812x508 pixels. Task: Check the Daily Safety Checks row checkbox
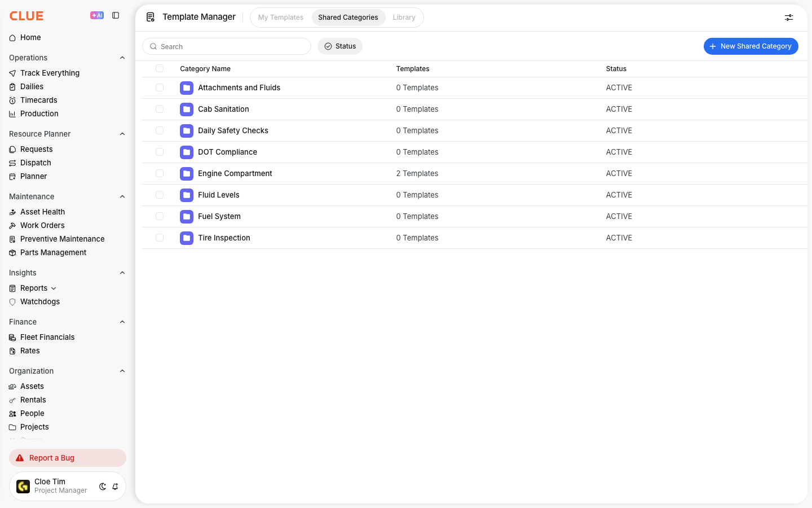coord(160,130)
